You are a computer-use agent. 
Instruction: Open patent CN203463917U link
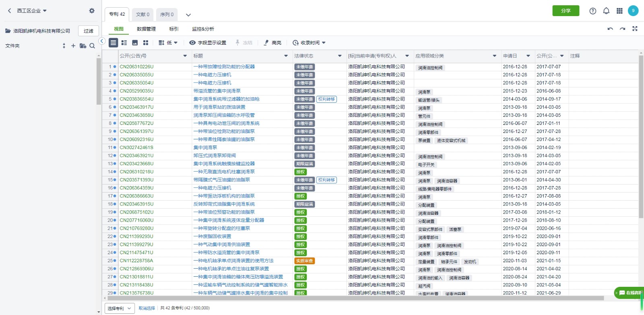point(136,107)
